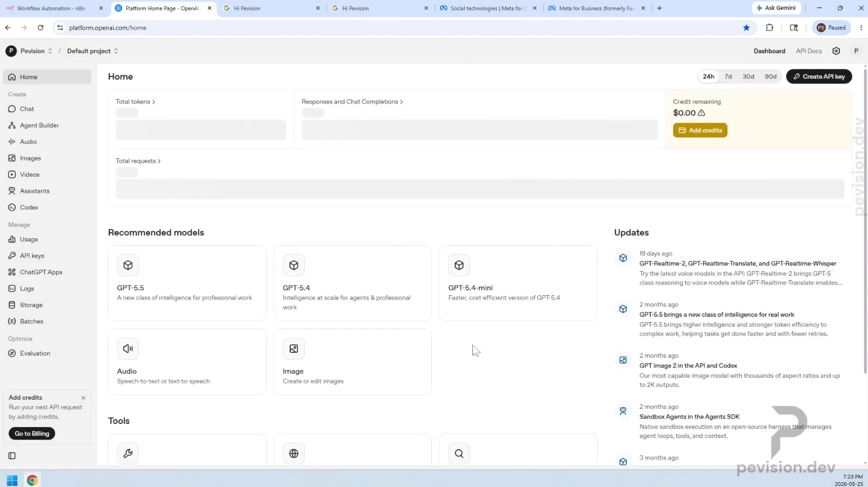Open the wrench tool card
Image resolution: width=868 pixels, height=487 pixels.
[x=187, y=450]
